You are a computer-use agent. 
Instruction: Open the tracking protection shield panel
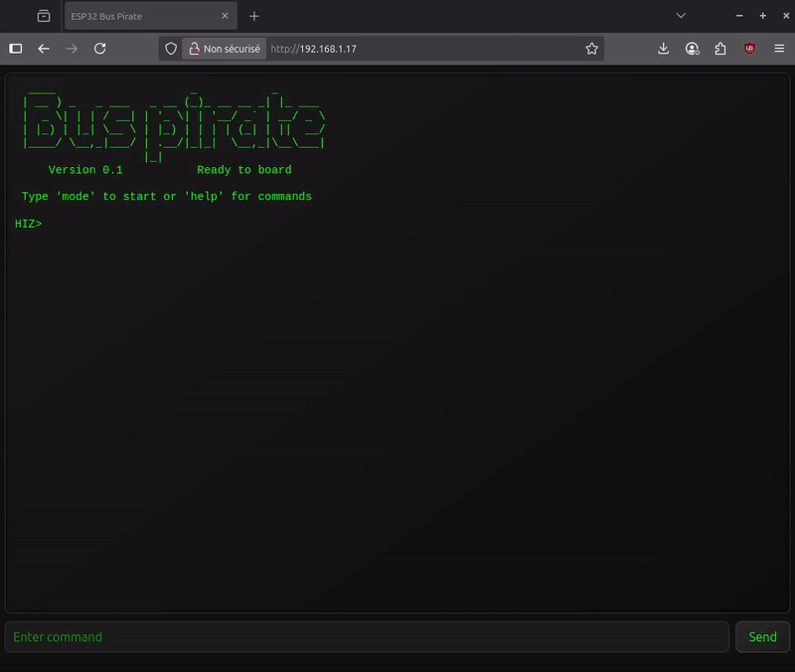tap(171, 49)
